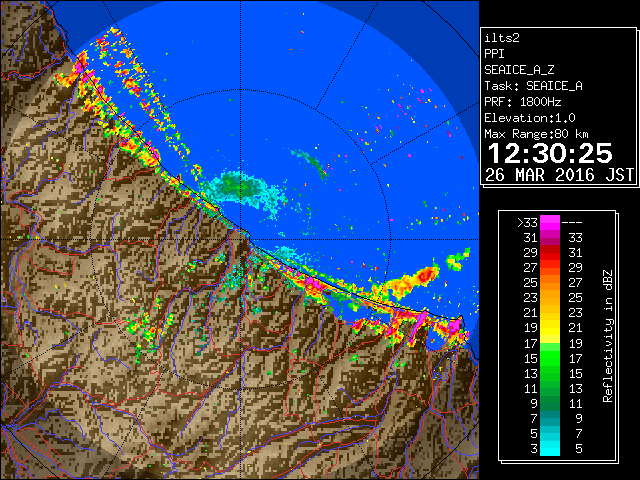640x480 pixels.
Task: Click the Task: SEAICE_A line
Action: pyautogui.click(x=533, y=86)
